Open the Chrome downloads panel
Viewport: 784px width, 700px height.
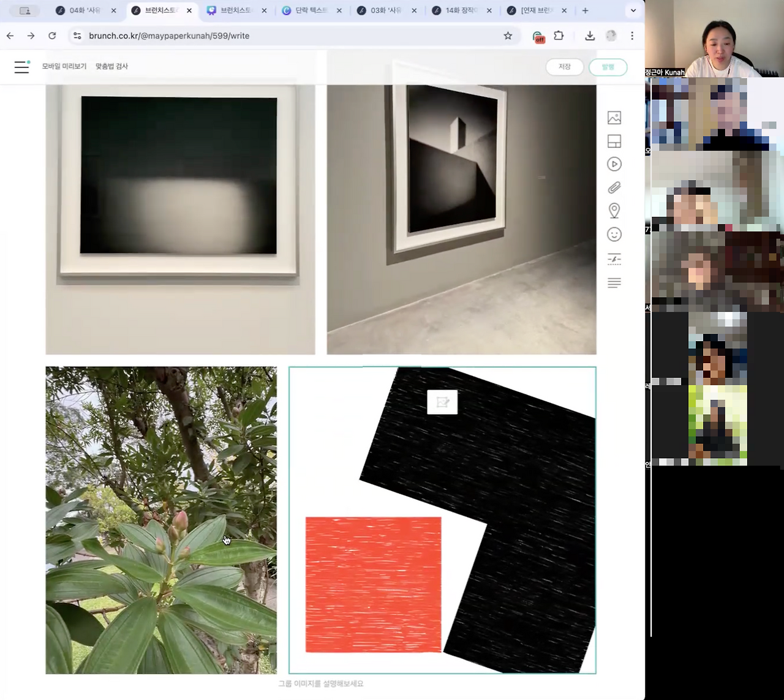pyautogui.click(x=590, y=36)
